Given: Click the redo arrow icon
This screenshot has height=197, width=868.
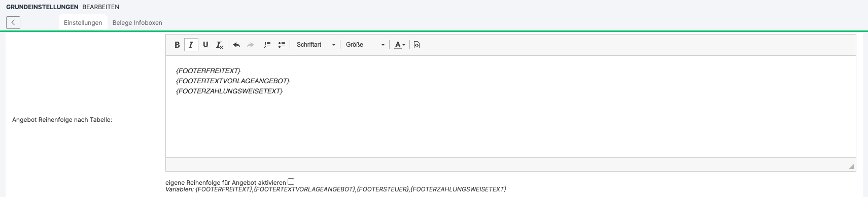Looking at the screenshot, I should click(250, 45).
